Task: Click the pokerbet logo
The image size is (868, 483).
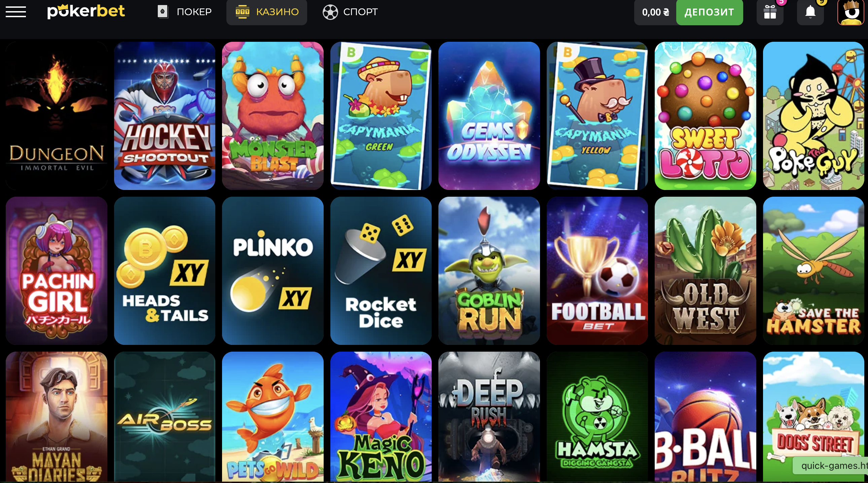Action: pos(86,11)
